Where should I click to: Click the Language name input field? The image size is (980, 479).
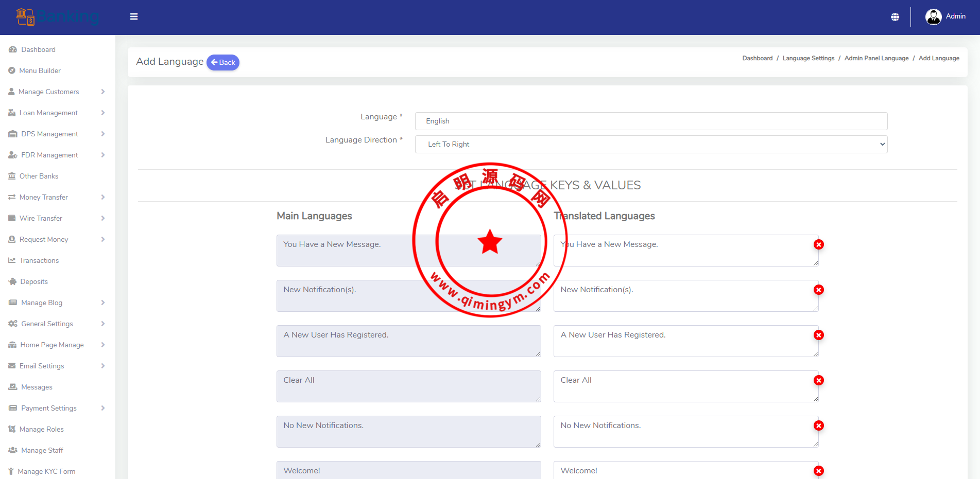click(651, 121)
